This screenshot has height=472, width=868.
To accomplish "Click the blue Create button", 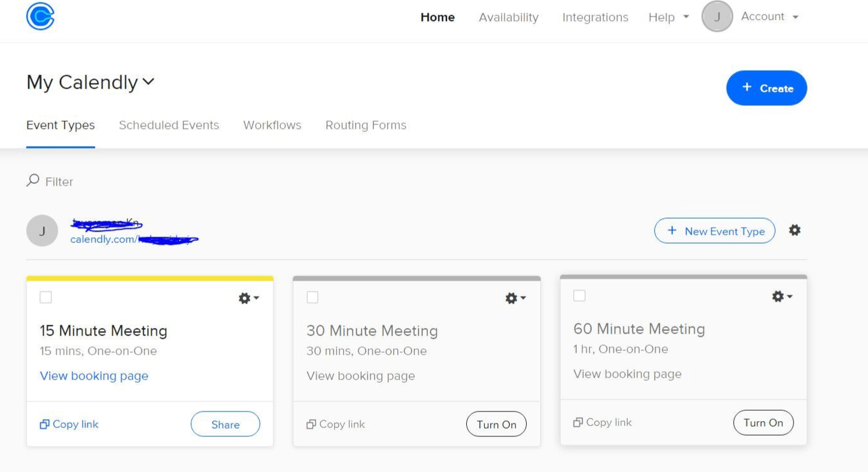I will pyautogui.click(x=767, y=88).
